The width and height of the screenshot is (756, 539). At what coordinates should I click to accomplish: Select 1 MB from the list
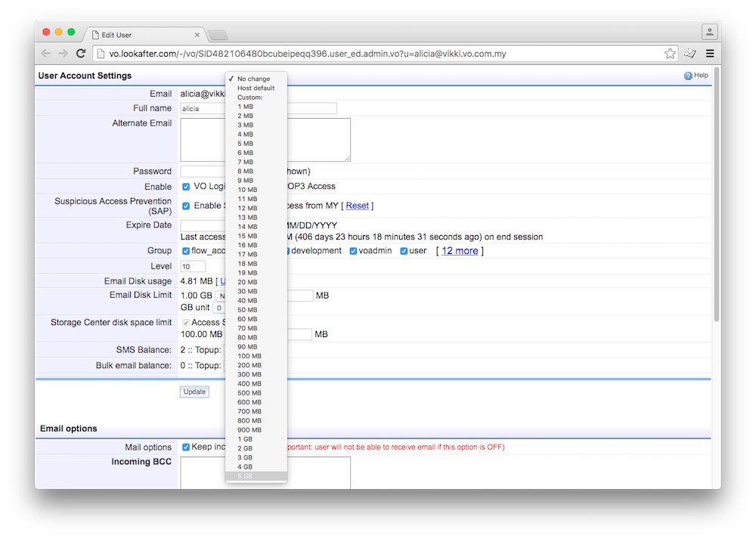(x=256, y=107)
